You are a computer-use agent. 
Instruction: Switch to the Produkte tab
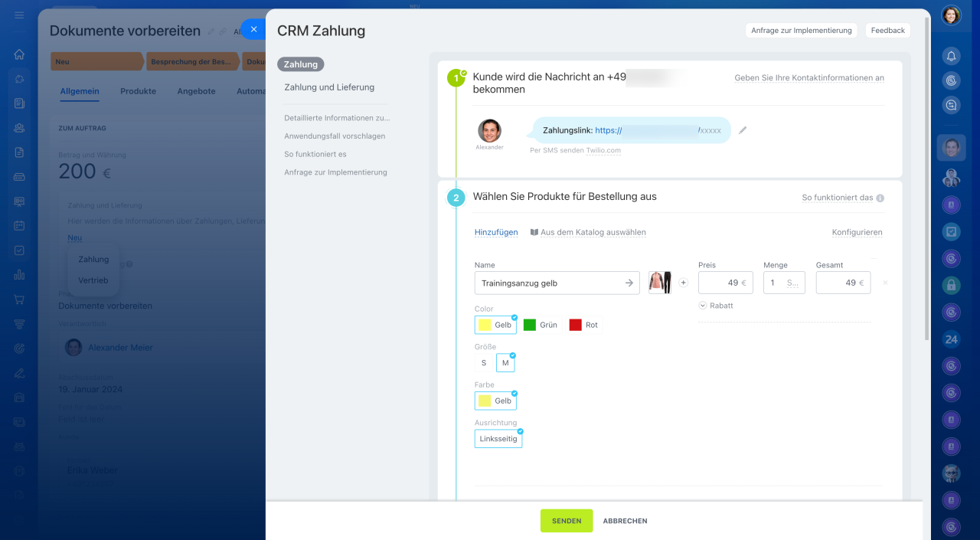138,91
